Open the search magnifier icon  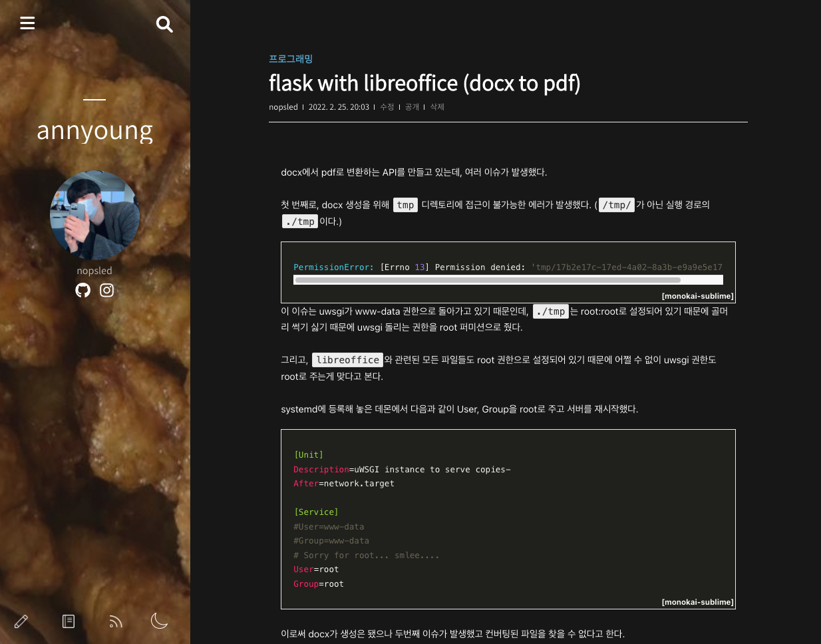click(x=164, y=25)
